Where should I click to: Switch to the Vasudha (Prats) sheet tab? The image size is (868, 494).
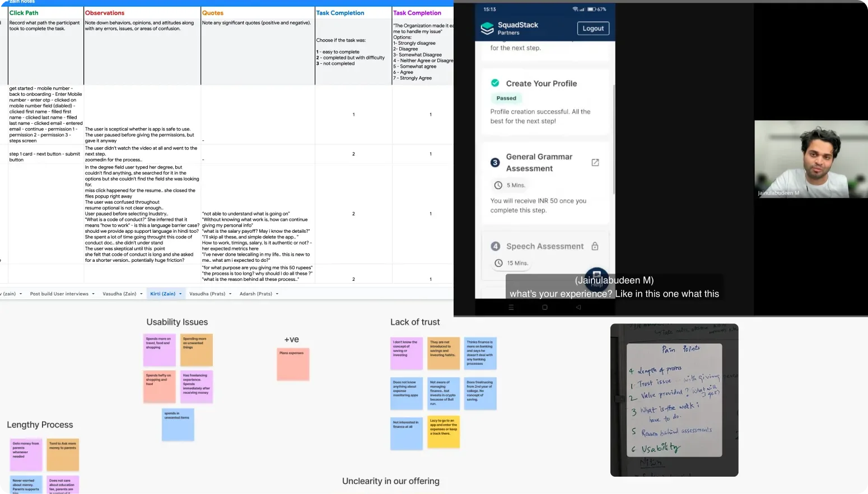click(x=207, y=294)
